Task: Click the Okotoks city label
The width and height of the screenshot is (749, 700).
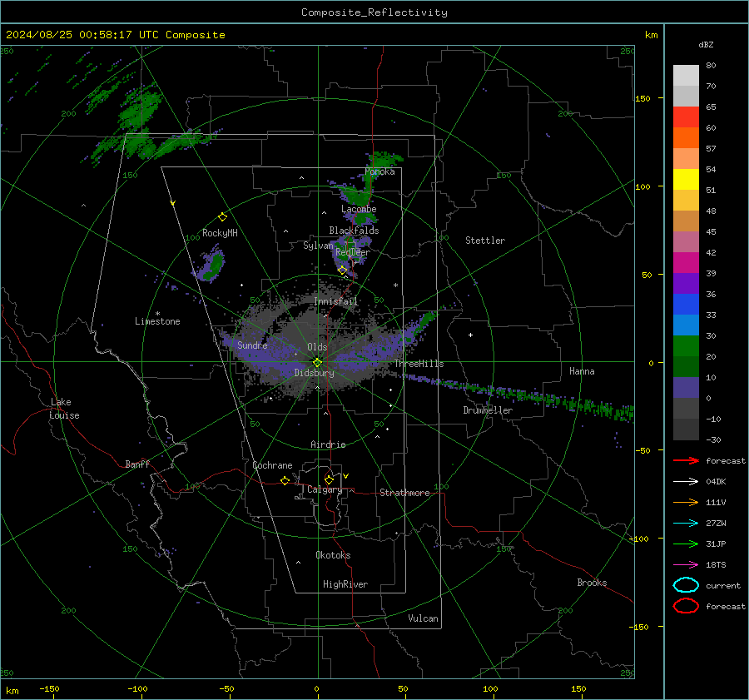Action: point(333,555)
